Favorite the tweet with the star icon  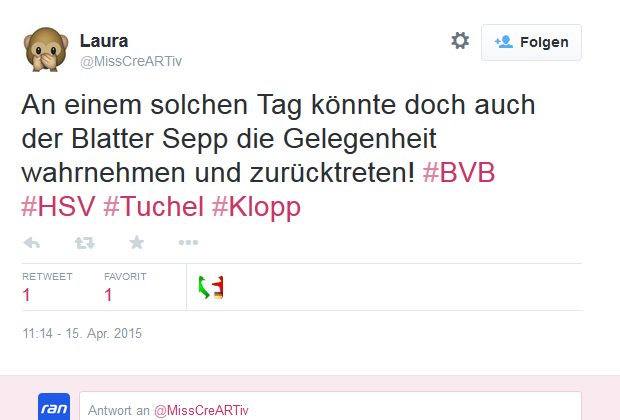tap(136, 242)
